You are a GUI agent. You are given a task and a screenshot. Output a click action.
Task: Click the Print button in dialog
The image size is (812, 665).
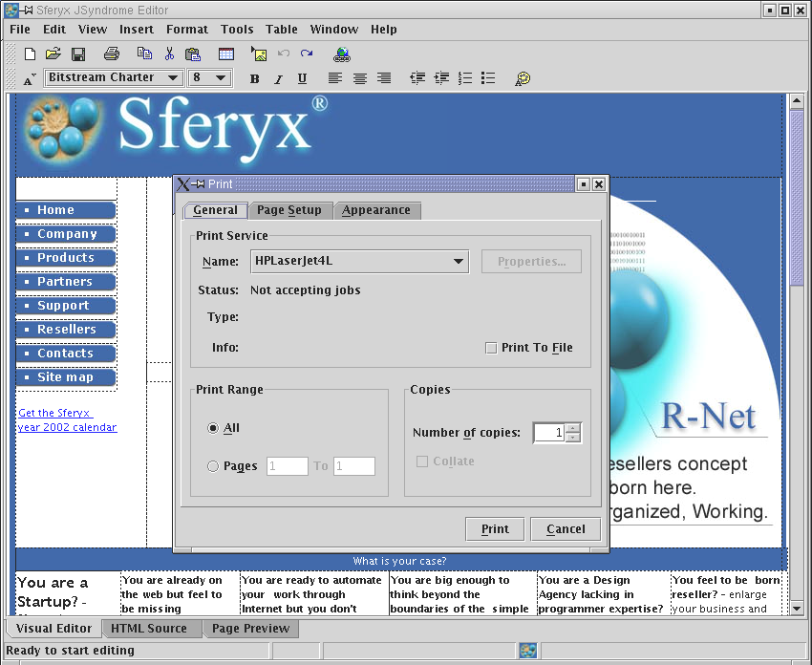tap(495, 529)
